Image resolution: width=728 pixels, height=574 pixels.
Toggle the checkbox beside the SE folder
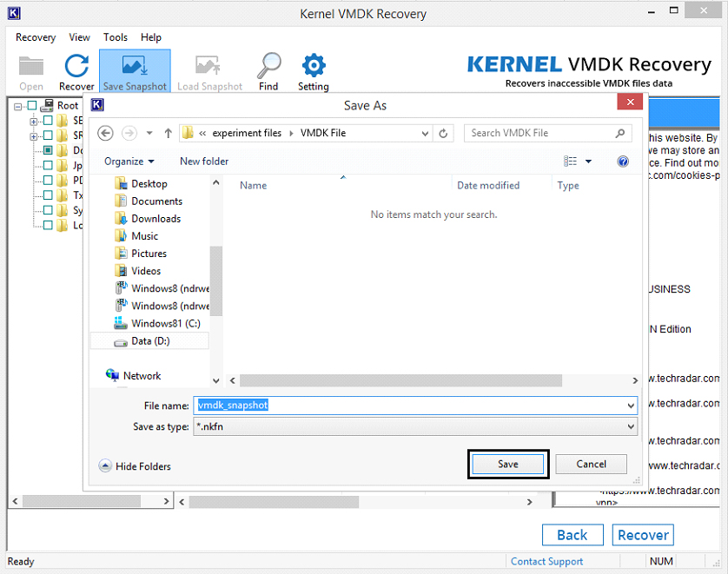48,121
